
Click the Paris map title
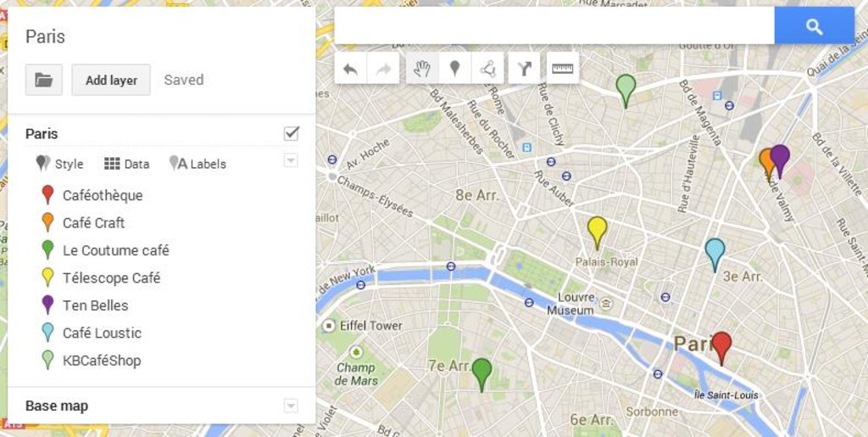tap(46, 36)
